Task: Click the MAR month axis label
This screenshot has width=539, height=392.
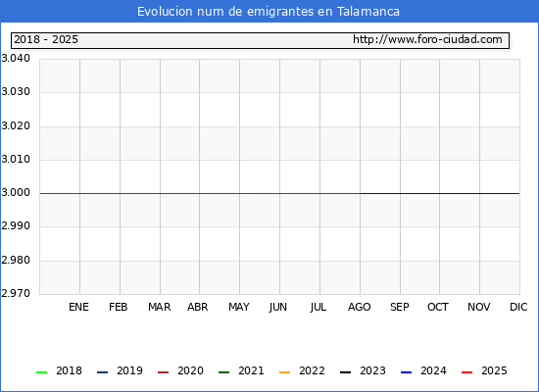Action: click(x=159, y=307)
